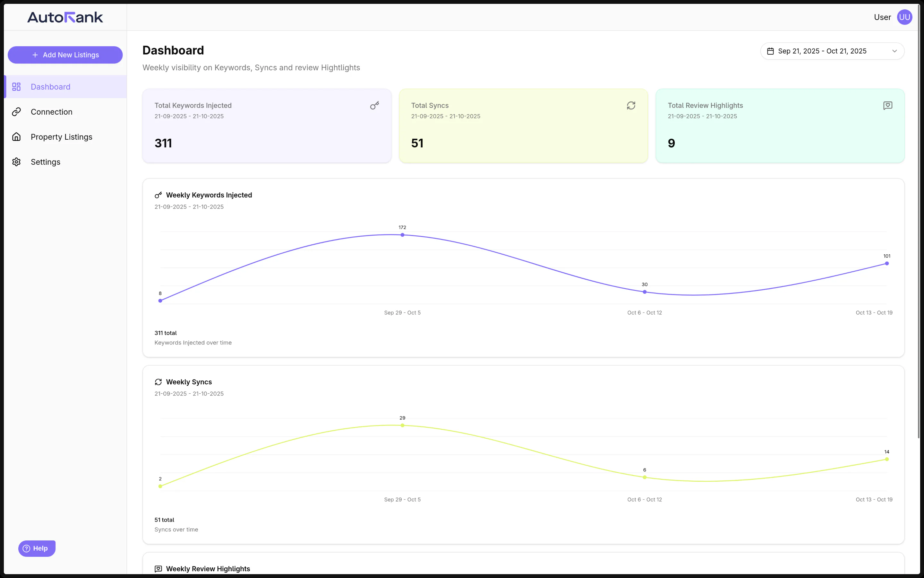Viewport: 924px width, 578px height.
Task: Click the '311 total' label under keywords chart
Action: pyautogui.click(x=165, y=333)
